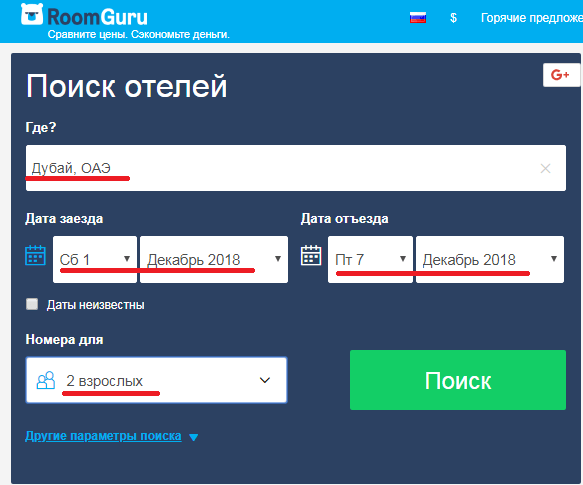Open check-in day dropdown "Сб 1"
This screenshot has height=485, width=583.
(95, 259)
